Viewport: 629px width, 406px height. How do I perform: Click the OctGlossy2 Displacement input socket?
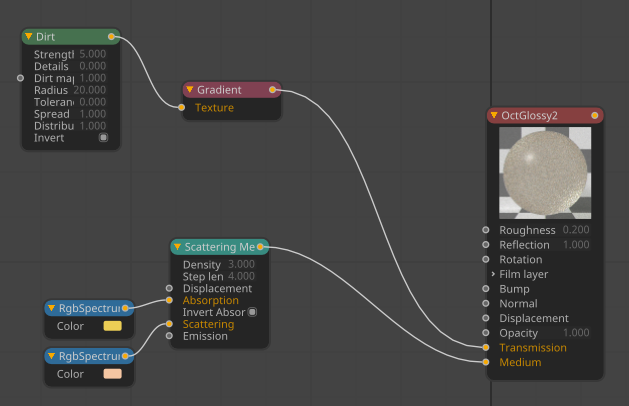coord(486,318)
